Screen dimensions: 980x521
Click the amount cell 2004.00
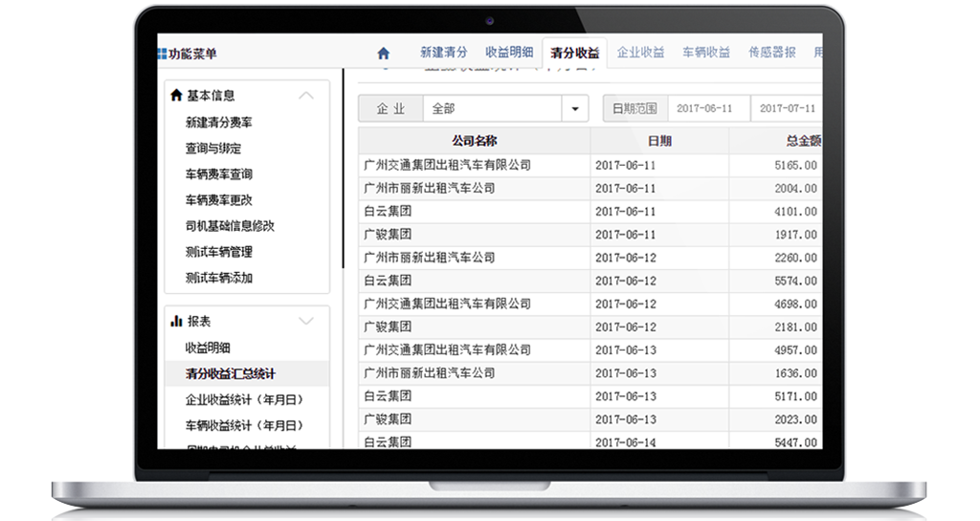click(x=795, y=189)
